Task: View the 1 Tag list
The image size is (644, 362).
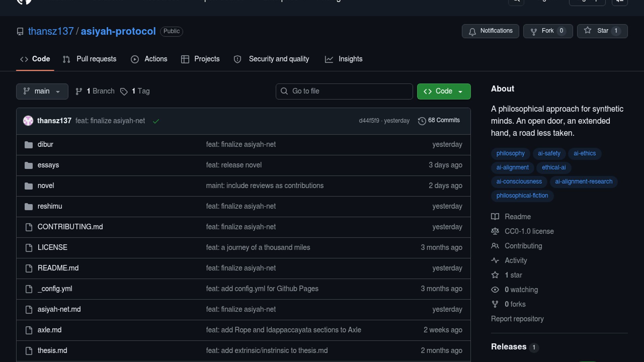Action: pos(135,91)
